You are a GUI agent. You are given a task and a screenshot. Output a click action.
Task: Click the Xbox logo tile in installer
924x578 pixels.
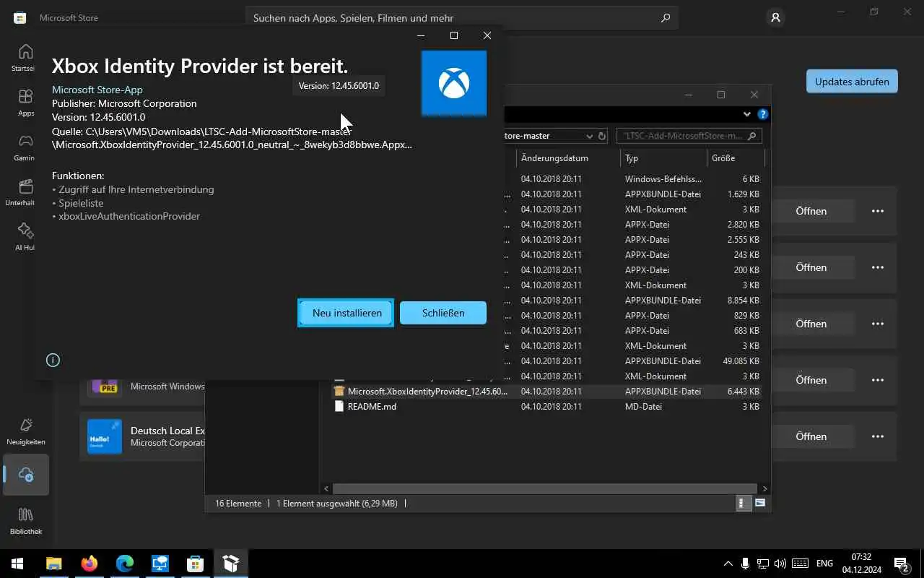pyautogui.click(x=454, y=83)
